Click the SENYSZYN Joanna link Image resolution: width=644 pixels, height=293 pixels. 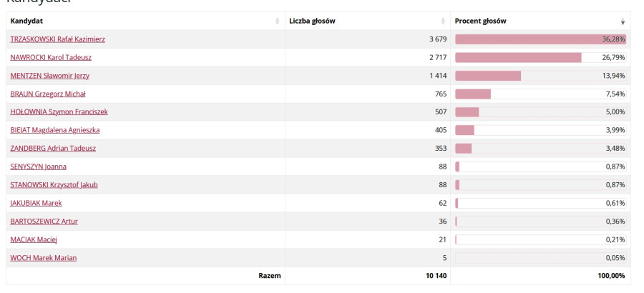tap(39, 167)
